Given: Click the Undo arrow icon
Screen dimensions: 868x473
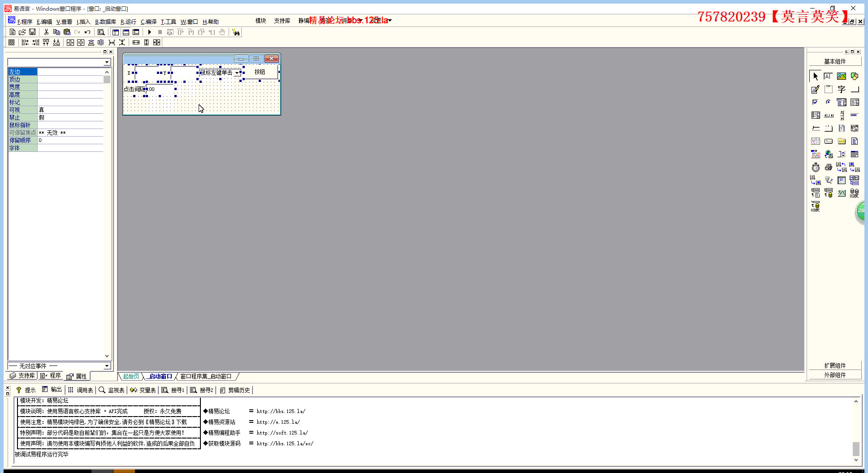Looking at the screenshot, I should pos(87,32).
